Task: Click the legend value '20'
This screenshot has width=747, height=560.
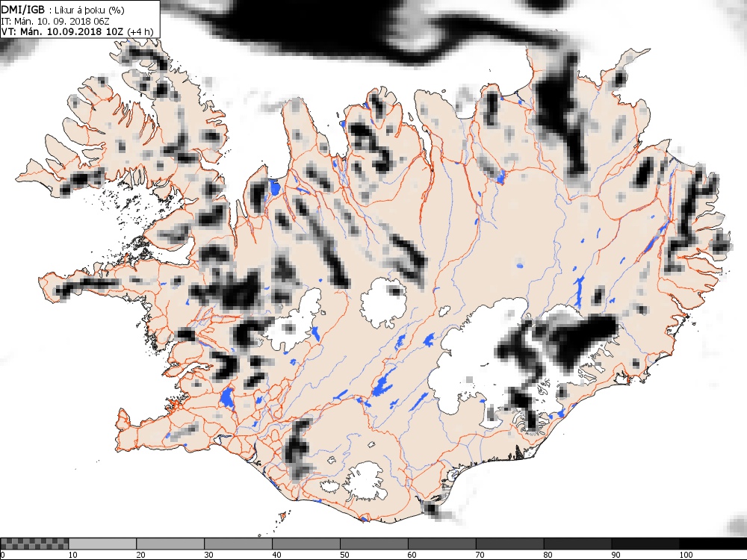Action: [x=140, y=555]
